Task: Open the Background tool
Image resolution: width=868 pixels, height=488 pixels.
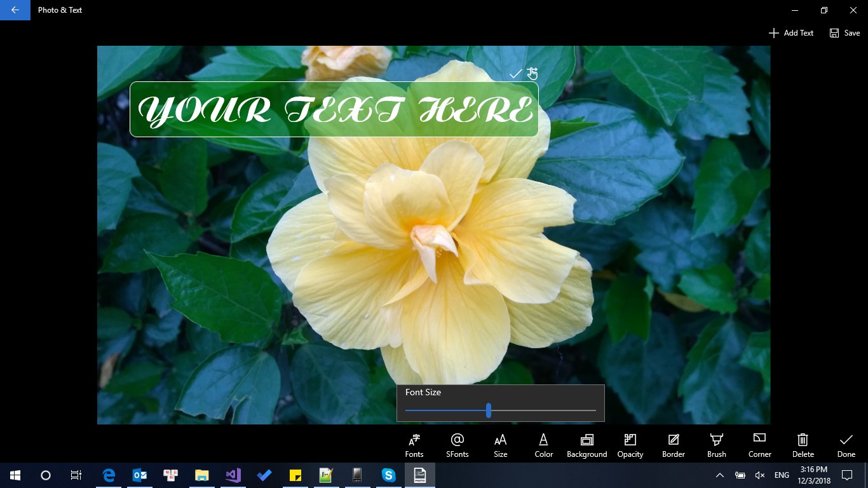Action: point(587,445)
